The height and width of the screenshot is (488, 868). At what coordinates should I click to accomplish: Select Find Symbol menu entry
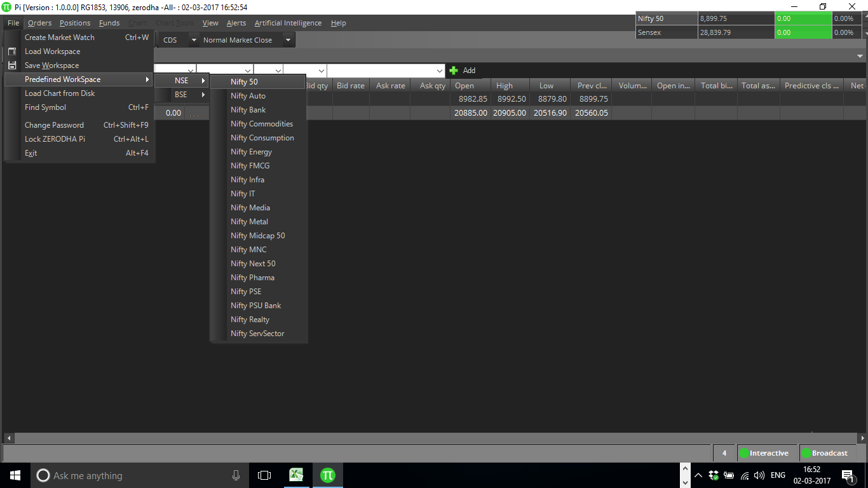pyautogui.click(x=79, y=107)
